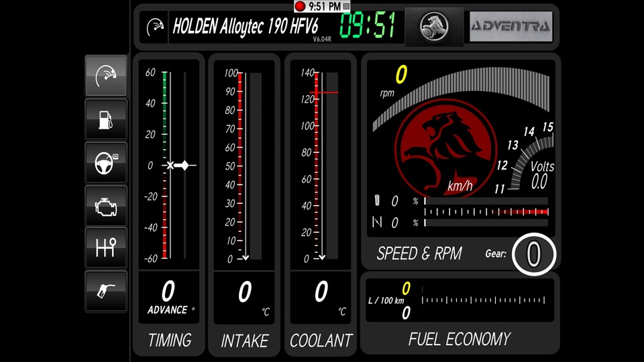Click the SPEED & RPM label
Screen dimensions: 644x362
point(419,253)
